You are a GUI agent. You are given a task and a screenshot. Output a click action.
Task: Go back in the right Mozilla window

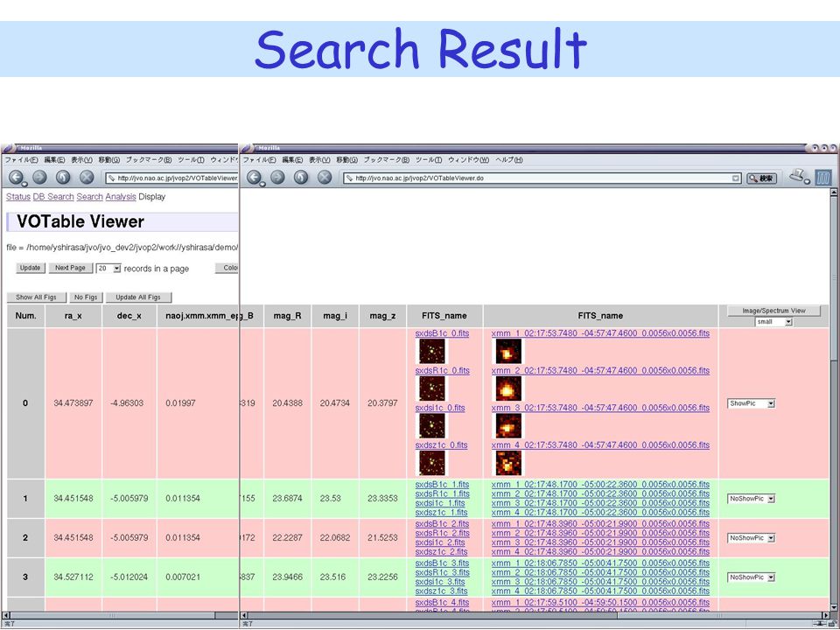254,178
